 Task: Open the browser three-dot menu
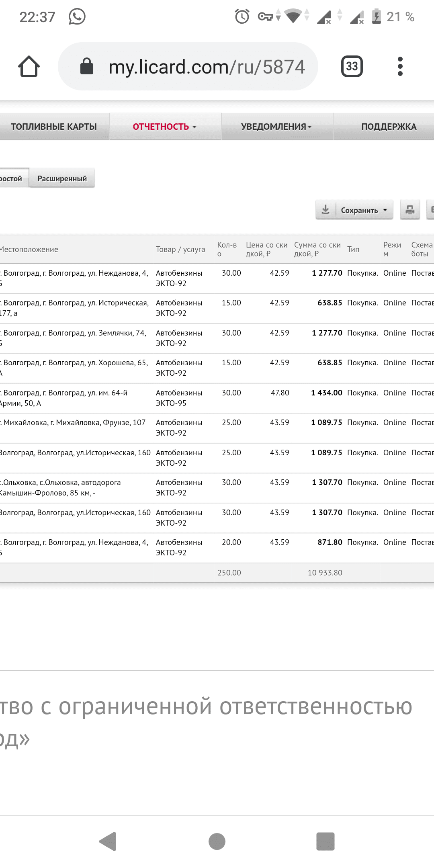[x=400, y=66]
